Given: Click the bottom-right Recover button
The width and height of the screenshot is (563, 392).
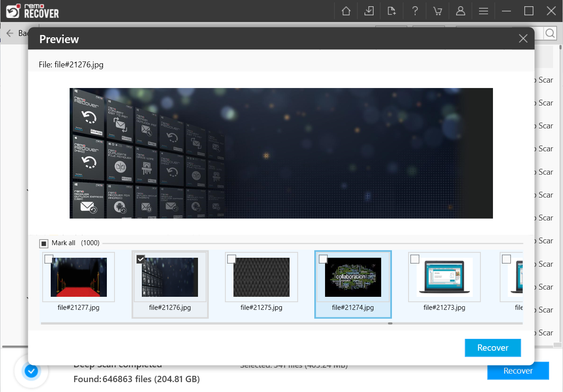Looking at the screenshot, I should click(x=518, y=370).
